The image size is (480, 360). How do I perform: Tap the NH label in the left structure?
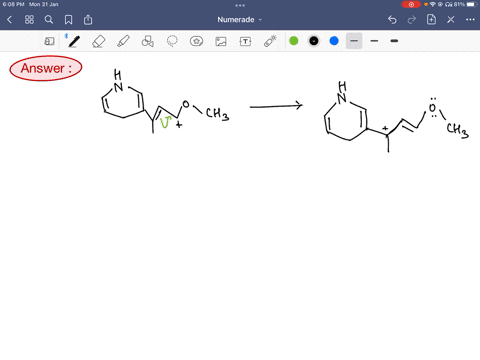click(118, 80)
